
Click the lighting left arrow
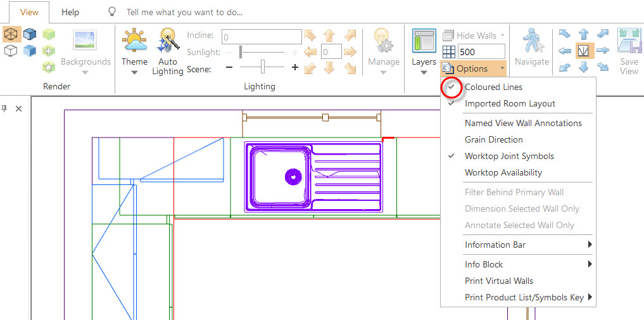(311, 52)
